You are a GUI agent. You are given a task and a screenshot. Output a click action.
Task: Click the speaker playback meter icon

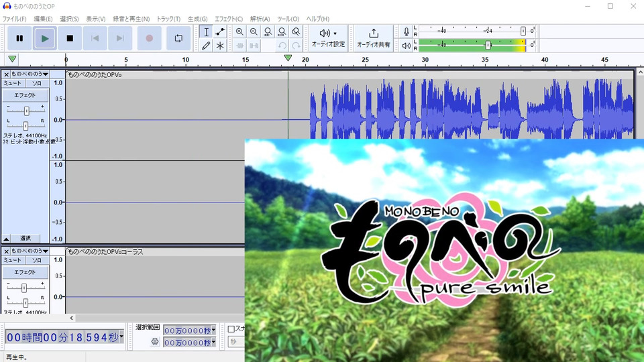click(x=406, y=46)
